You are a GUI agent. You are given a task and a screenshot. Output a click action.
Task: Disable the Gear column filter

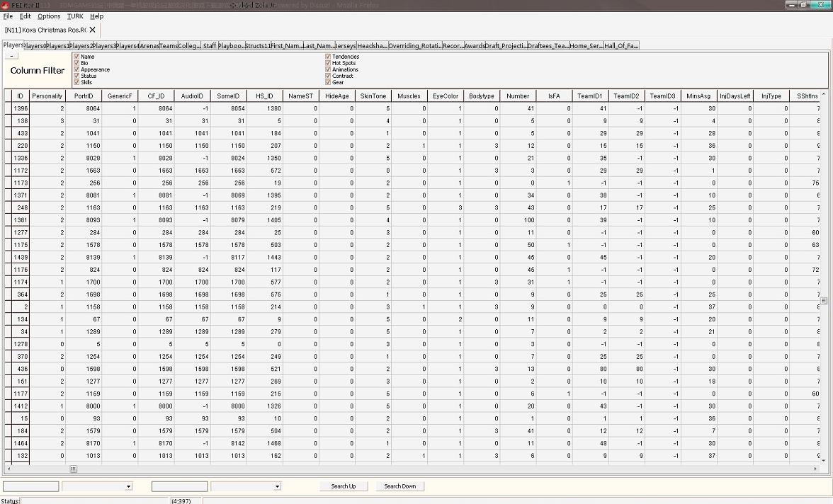pyautogui.click(x=328, y=83)
